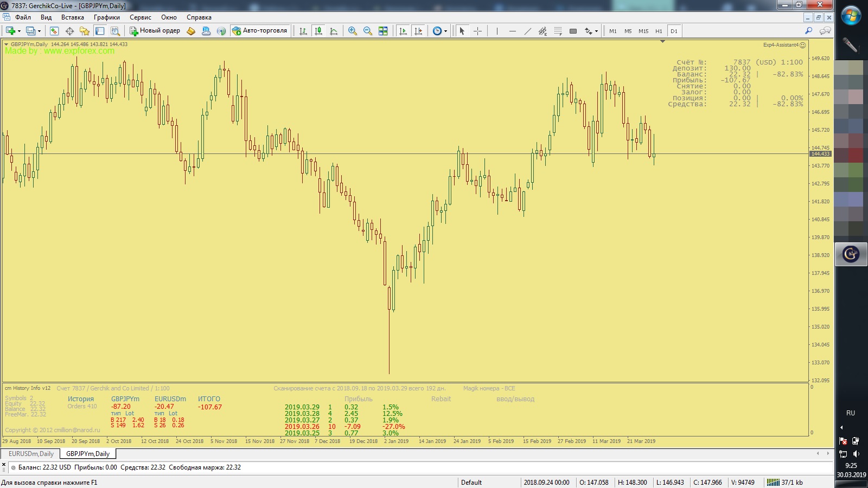The image size is (868, 488).
Task: Click the Default profile status bar field
Action: pyautogui.click(x=489, y=483)
